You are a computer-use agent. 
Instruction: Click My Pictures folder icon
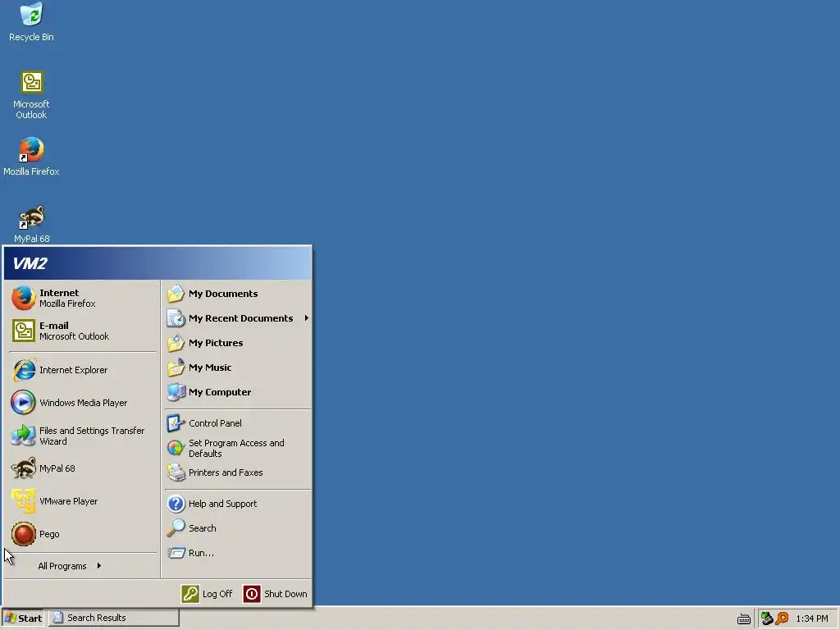[x=176, y=343]
